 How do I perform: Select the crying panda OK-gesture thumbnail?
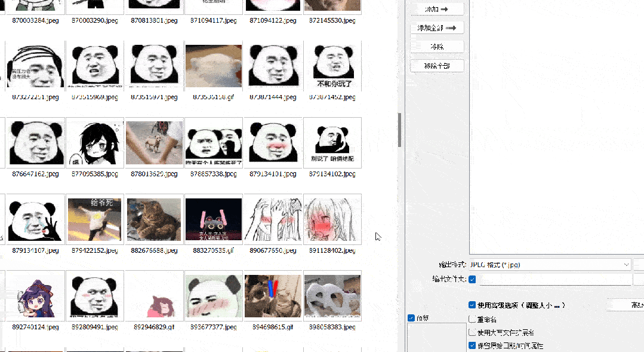point(35,219)
